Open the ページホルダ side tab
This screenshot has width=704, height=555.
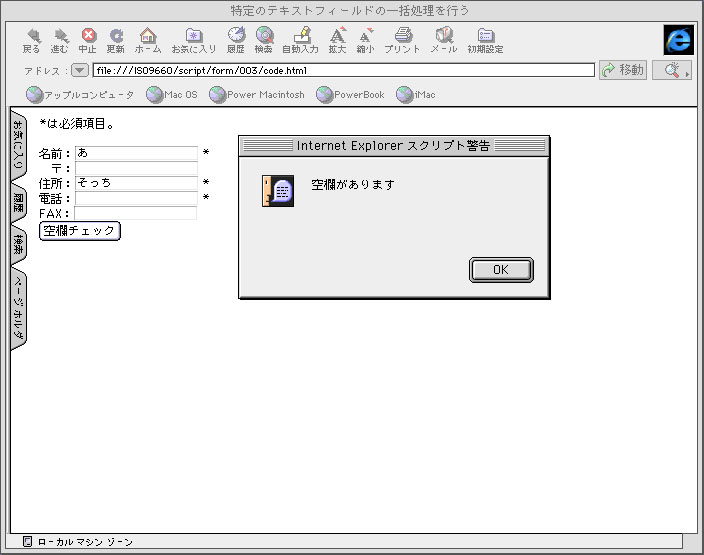point(18,308)
